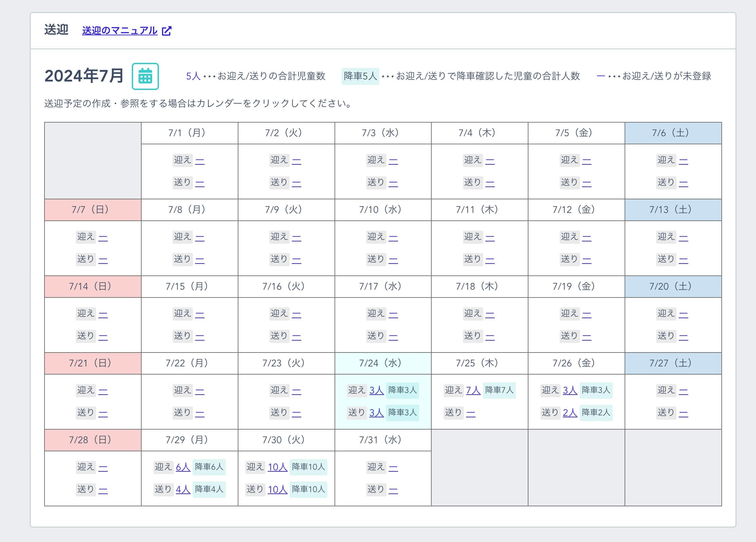Viewport: 756px width, 542px height.
Task: Select the 7/6（土） date header
Action: coord(673,133)
